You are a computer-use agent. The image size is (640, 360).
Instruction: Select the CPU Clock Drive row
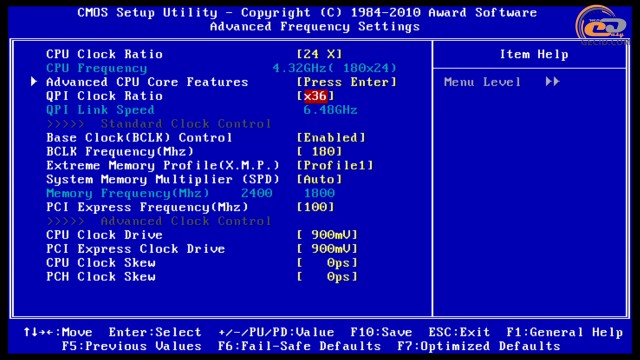coord(104,235)
